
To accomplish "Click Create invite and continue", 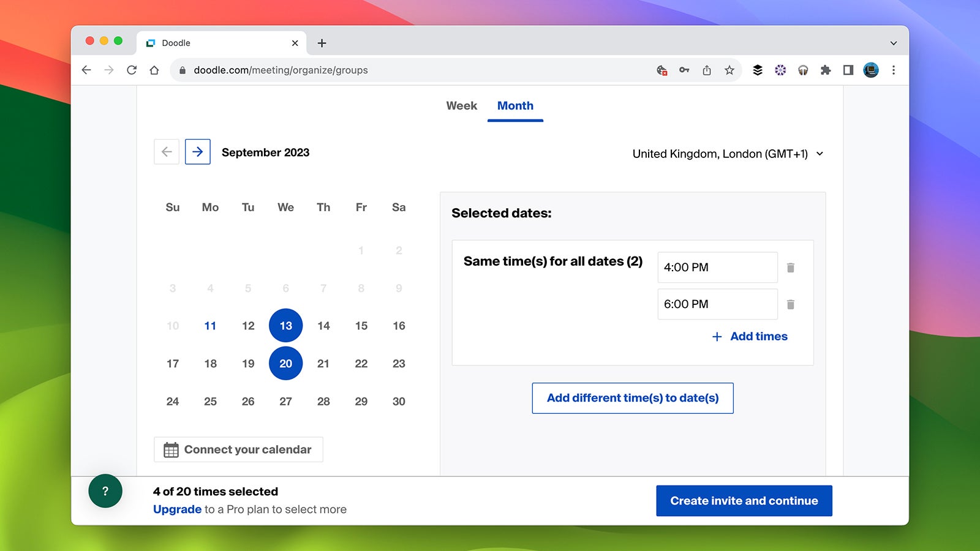I will 744,501.
